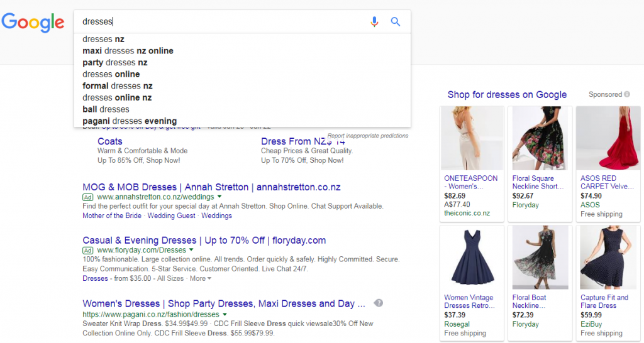Click the Ad badge next to annahstretton URL
This screenshot has height=343, width=644.
pyautogui.click(x=88, y=197)
